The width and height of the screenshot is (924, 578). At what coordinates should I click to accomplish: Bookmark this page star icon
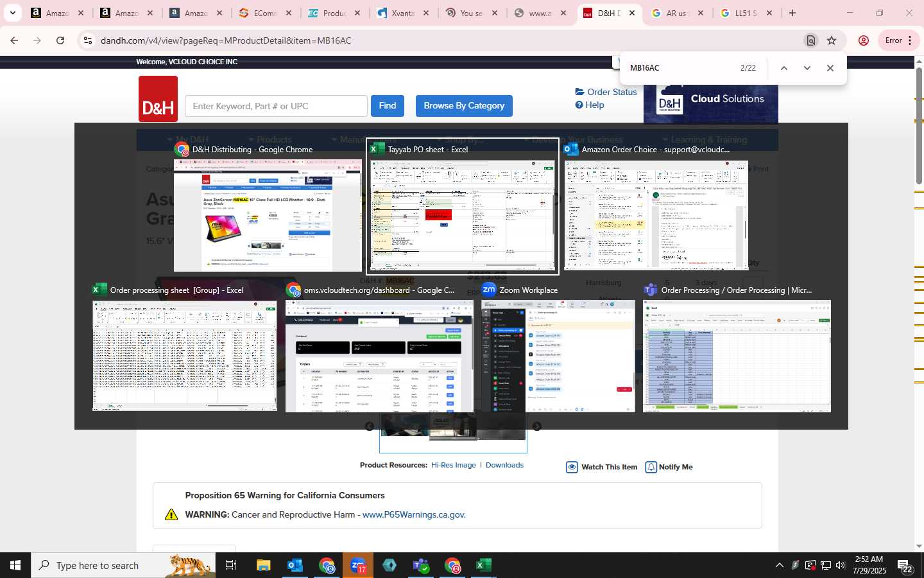(x=832, y=40)
